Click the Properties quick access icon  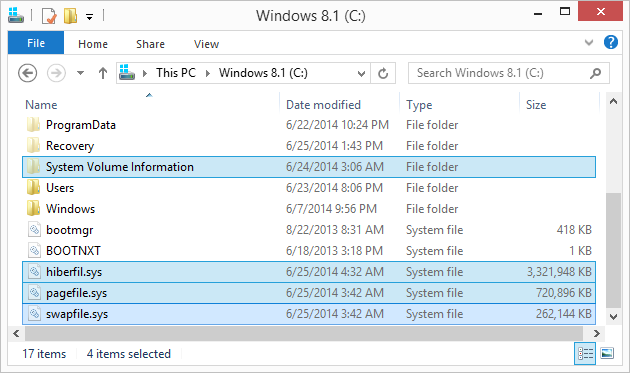click(x=49, y=16)
